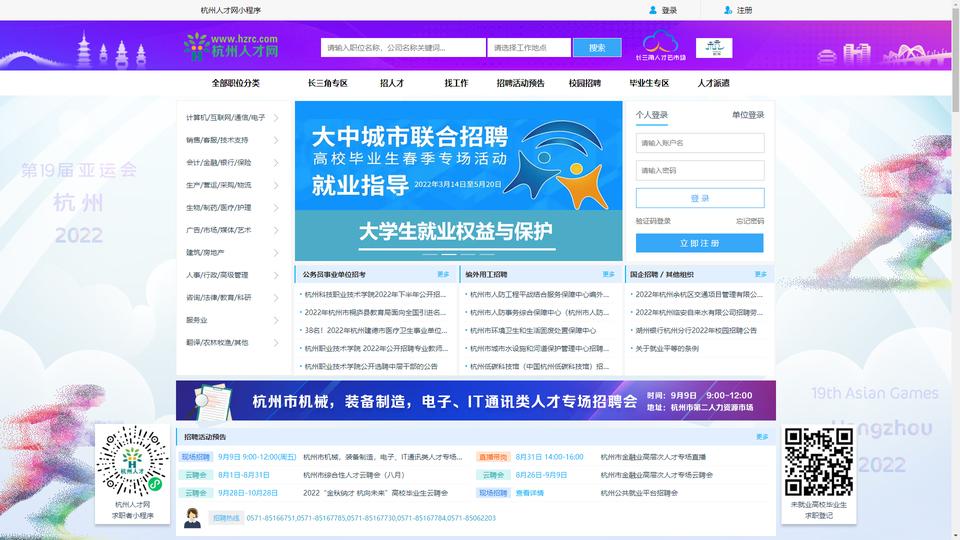Click the blue 搜索 button
Image resolution: width=960 pixels, height=540 pixels.
coord(597,48)
